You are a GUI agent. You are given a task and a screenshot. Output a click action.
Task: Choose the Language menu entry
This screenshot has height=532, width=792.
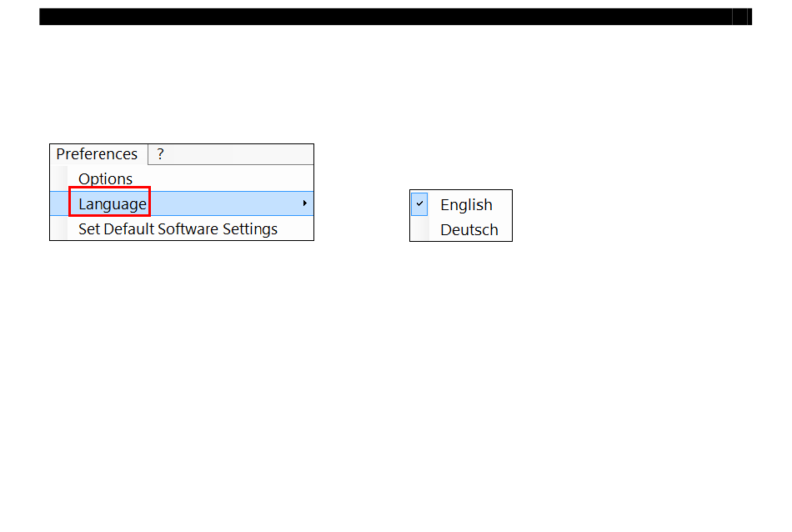pyautogui.click(x=182, y=203)
